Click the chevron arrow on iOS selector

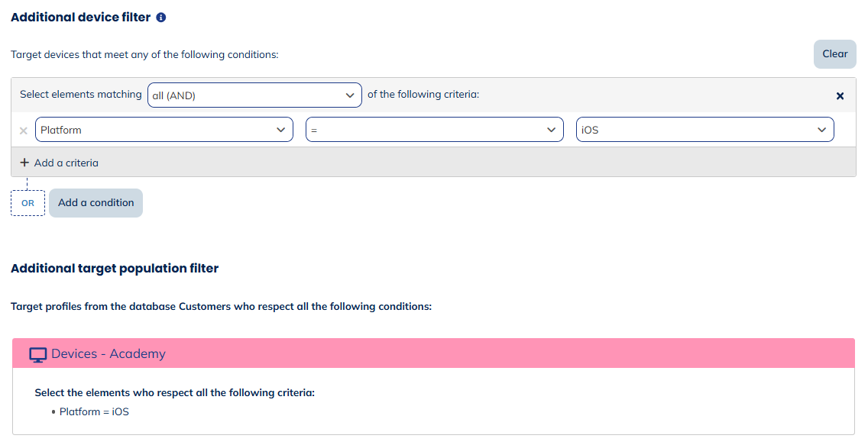pyautogui.click(x=821, y=130)
